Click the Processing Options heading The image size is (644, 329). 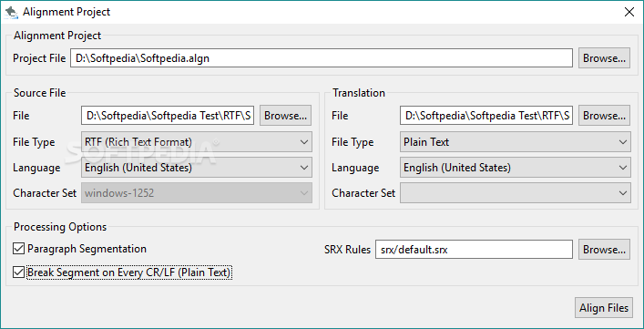click(x=60, y=227)
